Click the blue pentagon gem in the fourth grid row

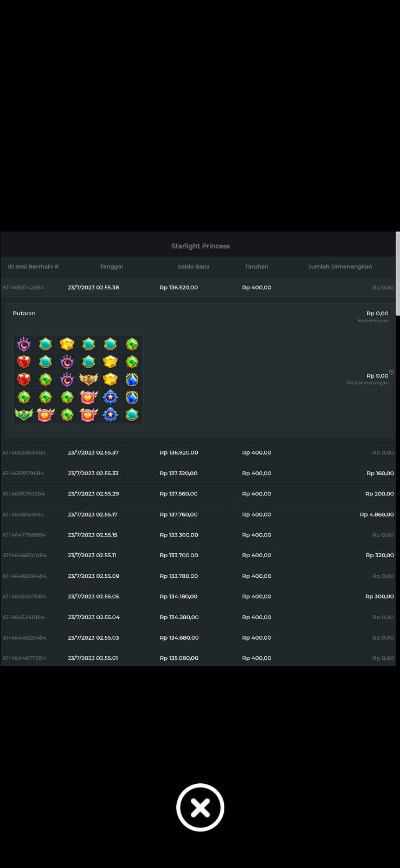[x=132, y=397]
